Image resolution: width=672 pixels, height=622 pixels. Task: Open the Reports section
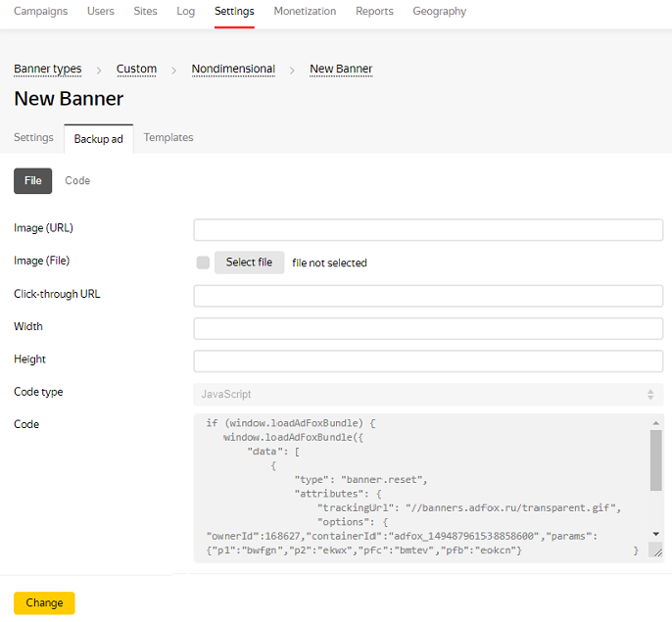pyautogui.click(x=374, y=12)
